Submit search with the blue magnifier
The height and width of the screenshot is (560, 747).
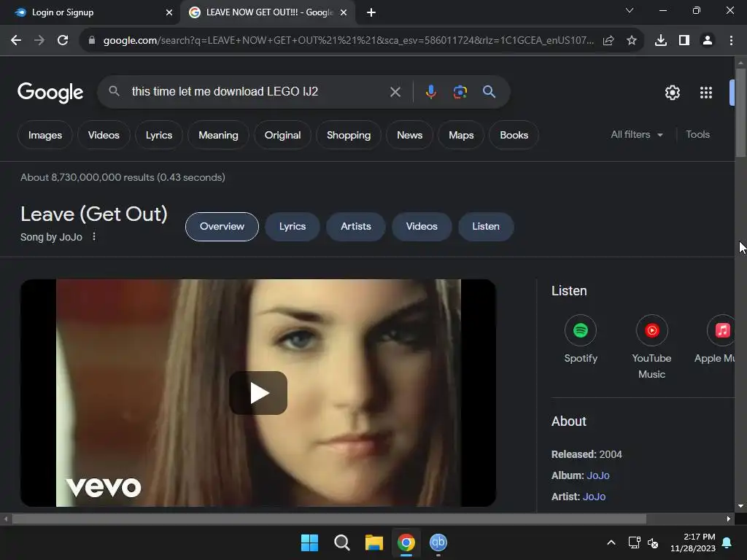[489, 92]
